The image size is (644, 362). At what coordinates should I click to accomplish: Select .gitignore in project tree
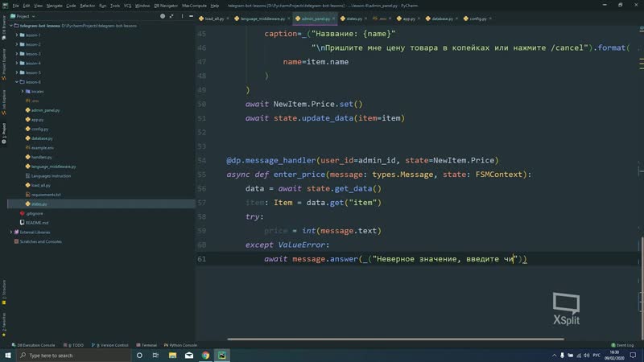click(x=31, y=213)
